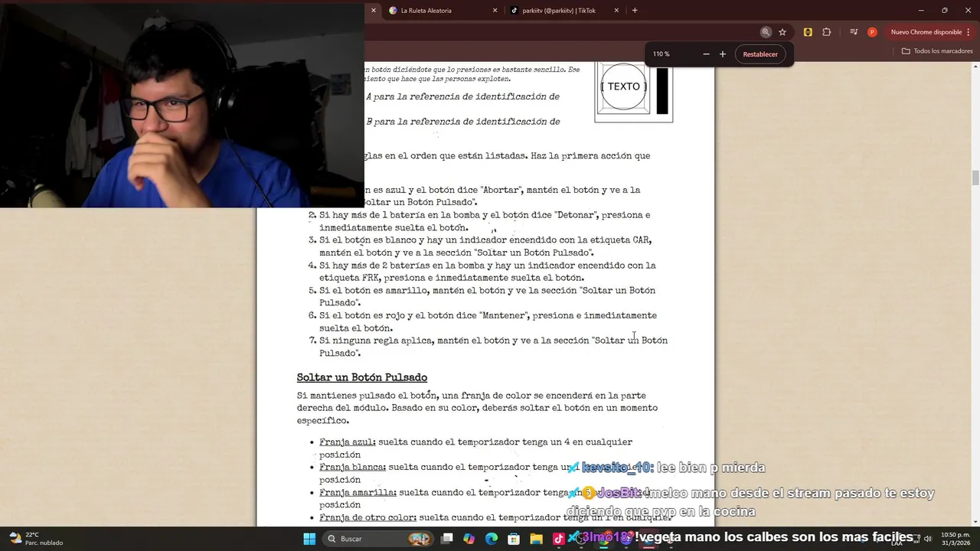The height and width of the screenshot is (551, 980).
Task: Click Nuevo Chrome disponible update button
Action: 926,32
